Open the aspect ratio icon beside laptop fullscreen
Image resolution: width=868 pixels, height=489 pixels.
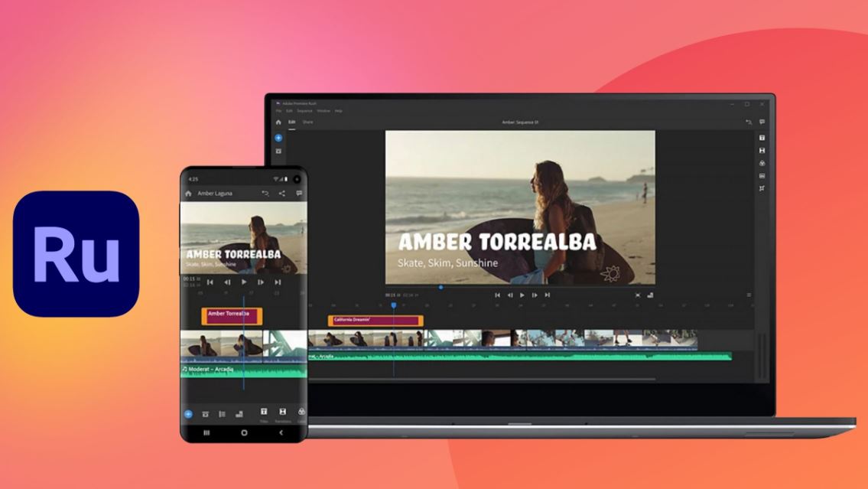[x=651, y=295]
